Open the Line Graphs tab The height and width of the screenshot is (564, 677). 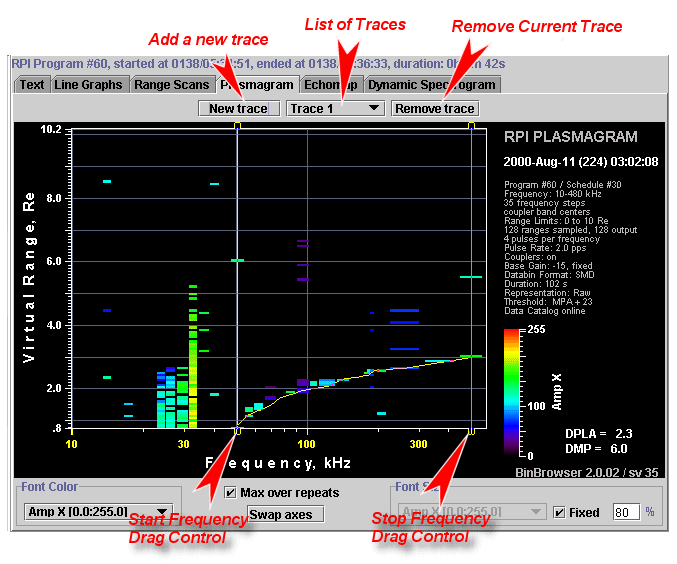pos(88,85)
